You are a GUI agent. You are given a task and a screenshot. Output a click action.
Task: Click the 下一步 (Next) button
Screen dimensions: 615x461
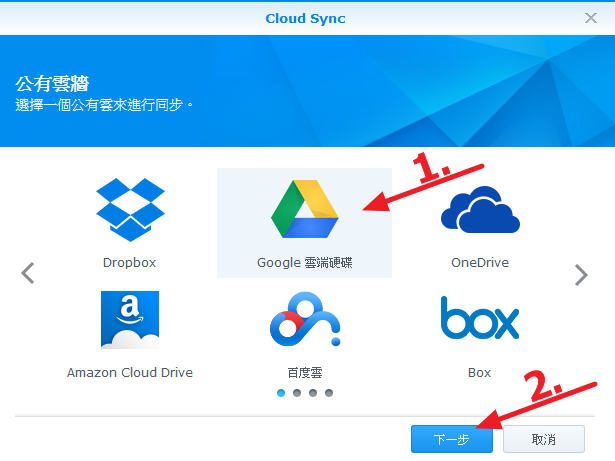tap(452, 439)
